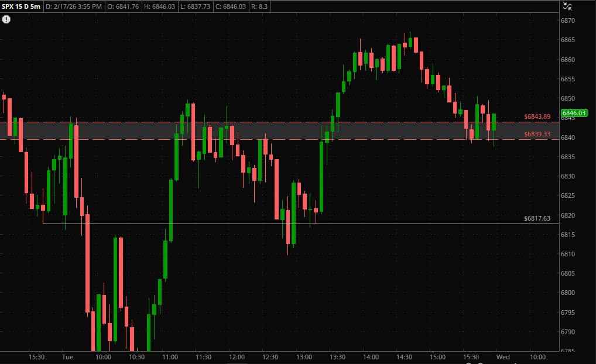Select the gray shaded zone between dashed lines
596x364 pixels.
coord(279,131)
